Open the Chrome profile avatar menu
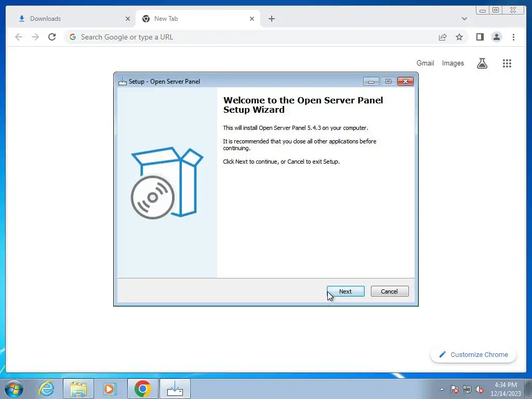 click(496, 37)
